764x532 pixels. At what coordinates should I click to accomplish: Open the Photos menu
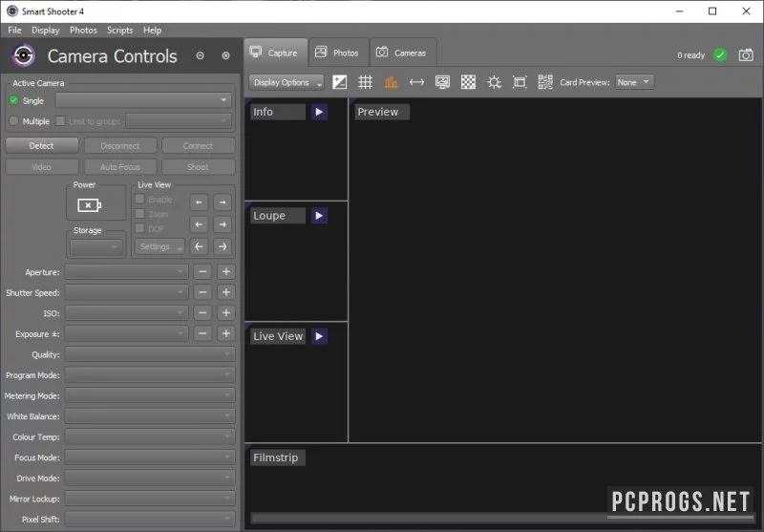pos(83,31)
